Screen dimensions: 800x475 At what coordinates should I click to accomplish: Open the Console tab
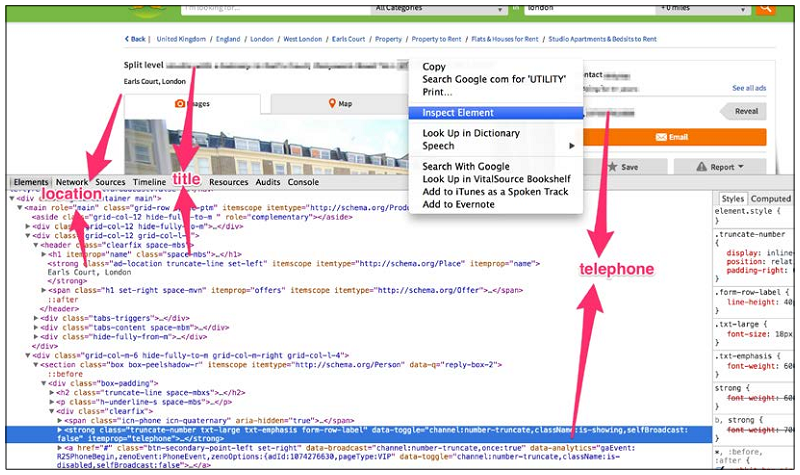click(x=303, y=182)
